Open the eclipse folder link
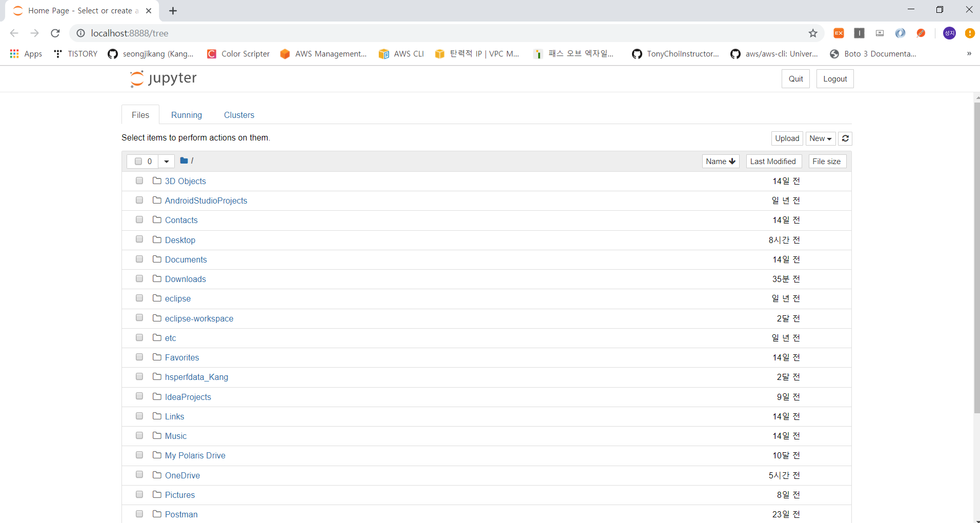The image size is (980, 523). pos(178,298)
